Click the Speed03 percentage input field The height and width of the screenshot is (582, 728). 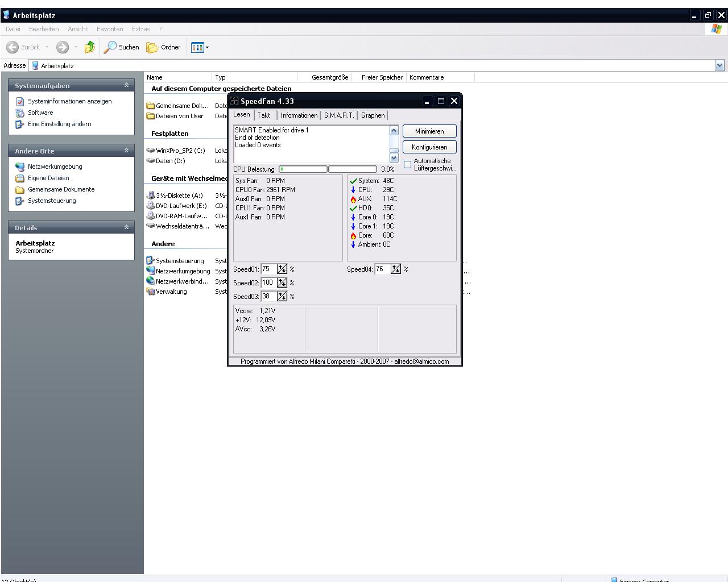click(x=268, y=296)
